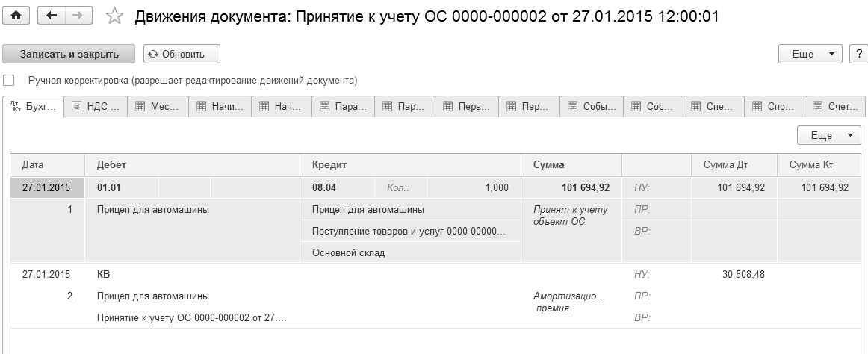Enable Ручная корректировка checkbox
This screenshot has height=354, width=868.
point(8,81)
